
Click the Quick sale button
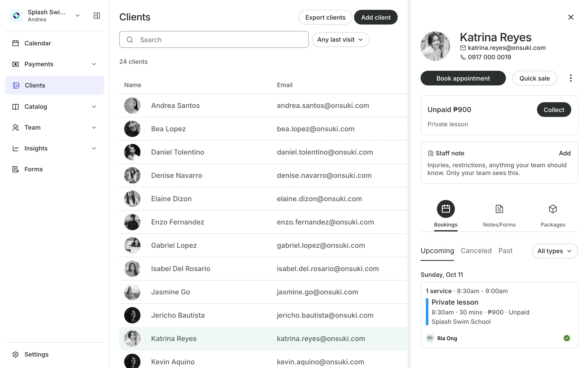(x=534, y=78)
